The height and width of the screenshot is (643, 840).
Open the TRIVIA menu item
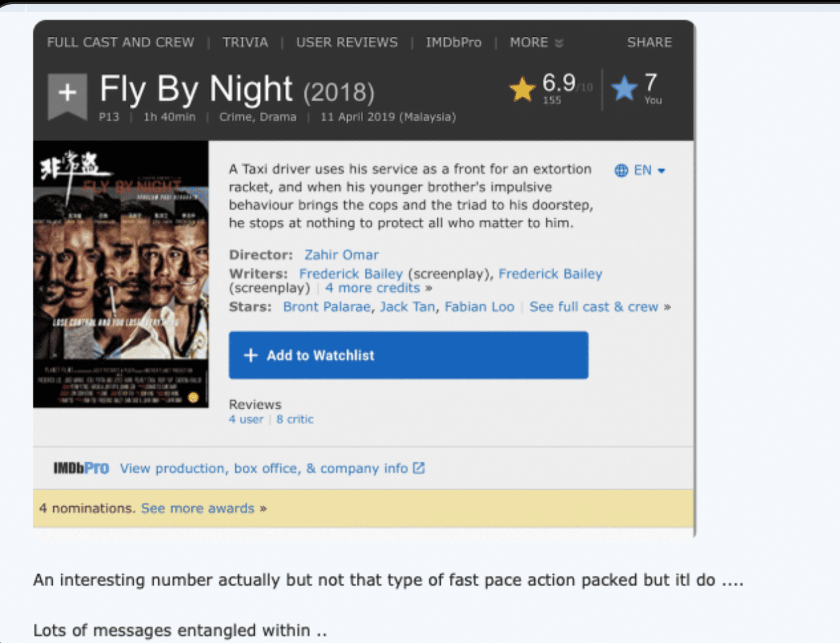pyautogui.click(x=245, y=42)
